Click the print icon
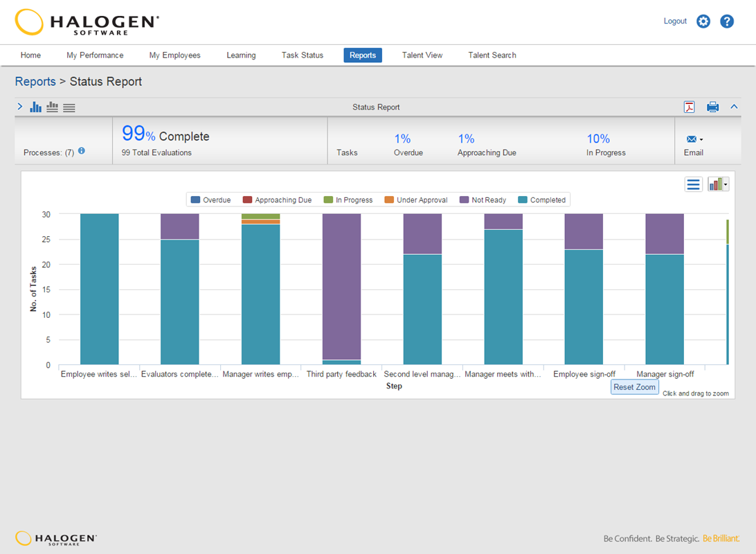The width and height of the screenshot is (756, 554). click(712, 107)
